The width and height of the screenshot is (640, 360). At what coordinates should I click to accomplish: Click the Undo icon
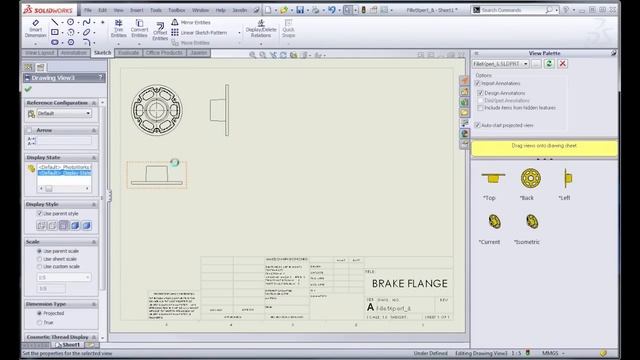[332, 10]
